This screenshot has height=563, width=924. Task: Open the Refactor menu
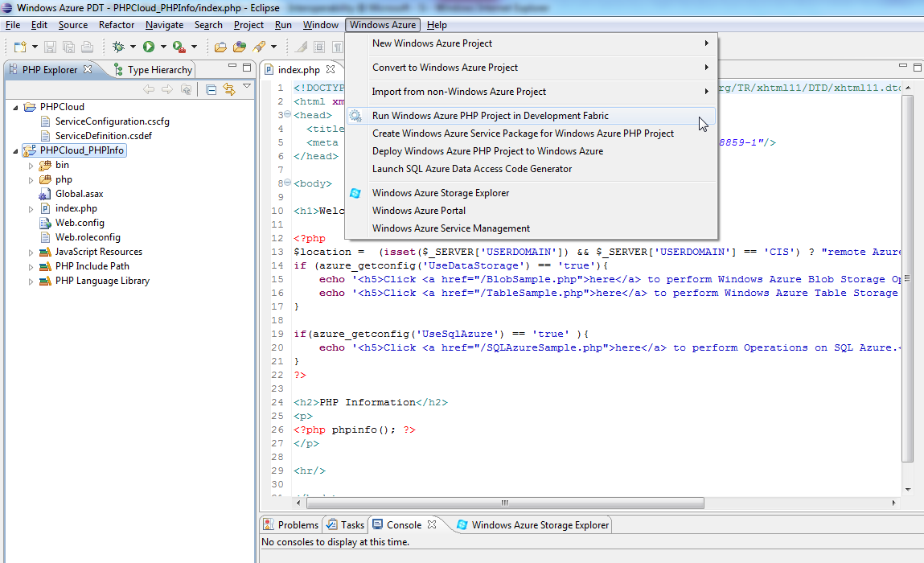[x=117, y=25]
